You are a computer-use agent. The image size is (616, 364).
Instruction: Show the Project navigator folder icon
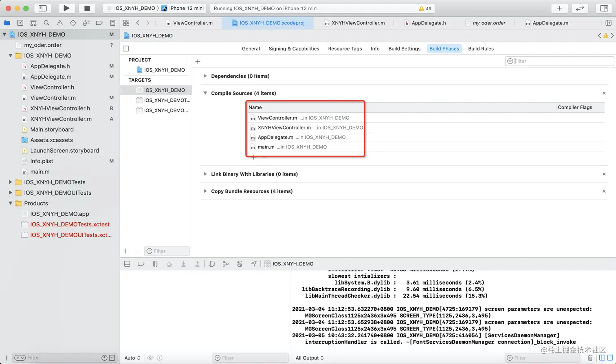point(7,23)
